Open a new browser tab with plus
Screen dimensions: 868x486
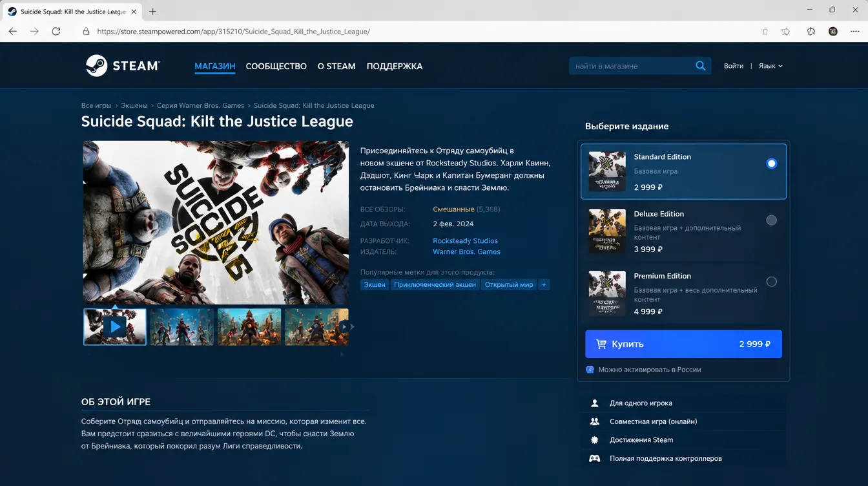[152, 12]
